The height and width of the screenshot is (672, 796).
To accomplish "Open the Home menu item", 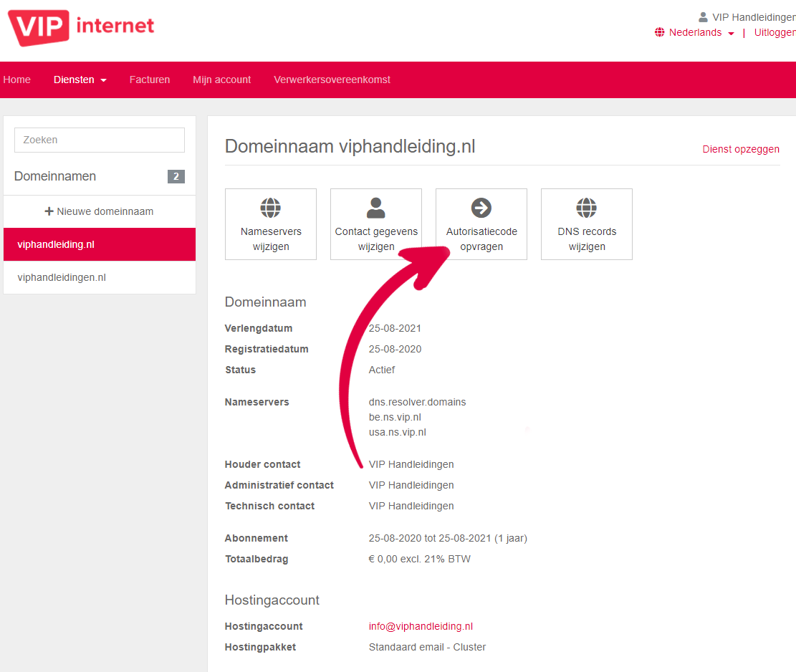I will coord(16,80).
